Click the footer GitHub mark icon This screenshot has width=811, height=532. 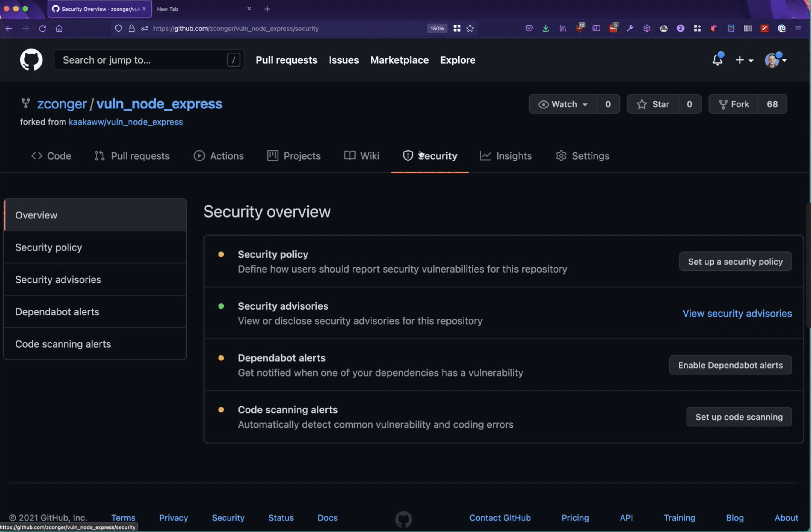403,519
